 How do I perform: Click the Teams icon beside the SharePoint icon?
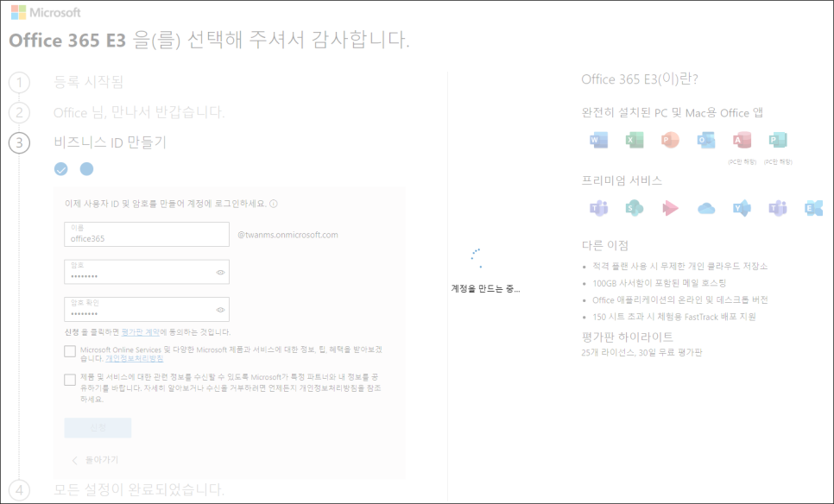pyautogui.click(x=599, y=208)
